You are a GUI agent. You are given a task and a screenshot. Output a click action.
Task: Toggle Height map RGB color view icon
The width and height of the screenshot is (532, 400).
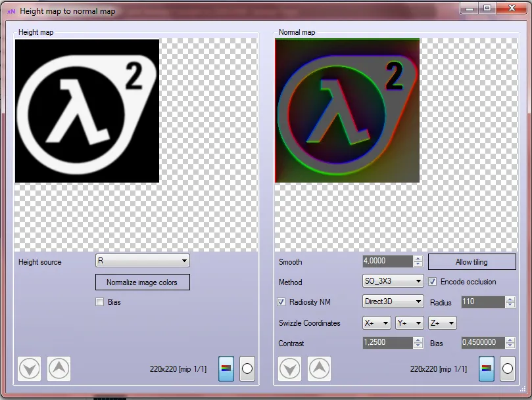click(226, 368)
